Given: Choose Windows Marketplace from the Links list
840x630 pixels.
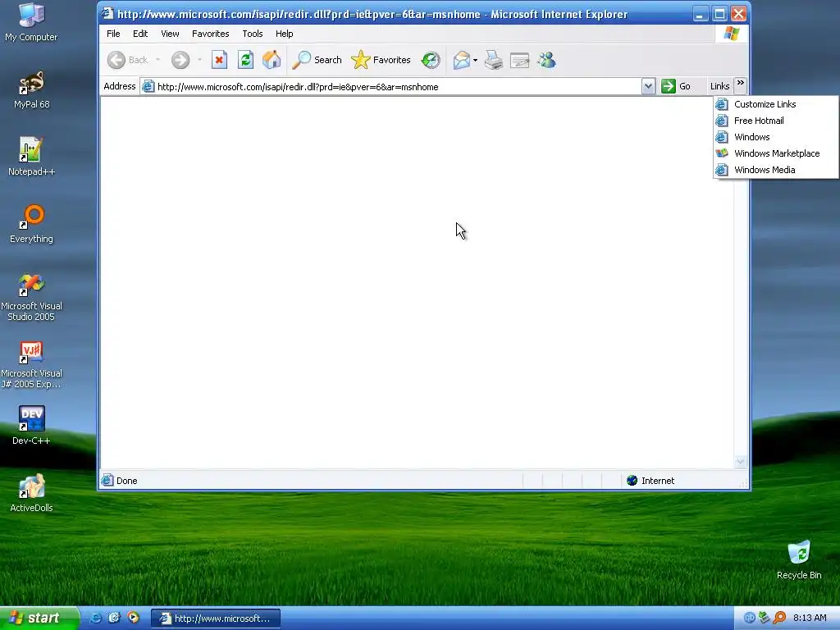Looking at the screenshot, I should pos(776,153).
